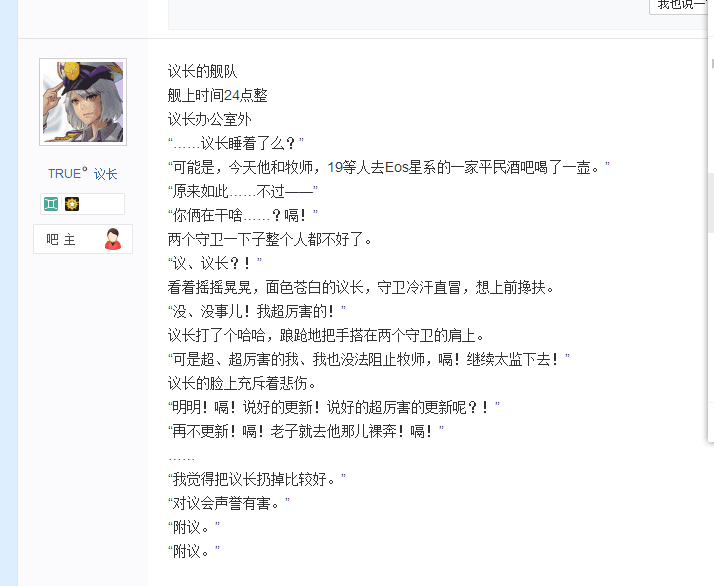Open the TRUE° 议长 user profile link
This screenshot has height=586, width=714.
[x=82, y=173]
